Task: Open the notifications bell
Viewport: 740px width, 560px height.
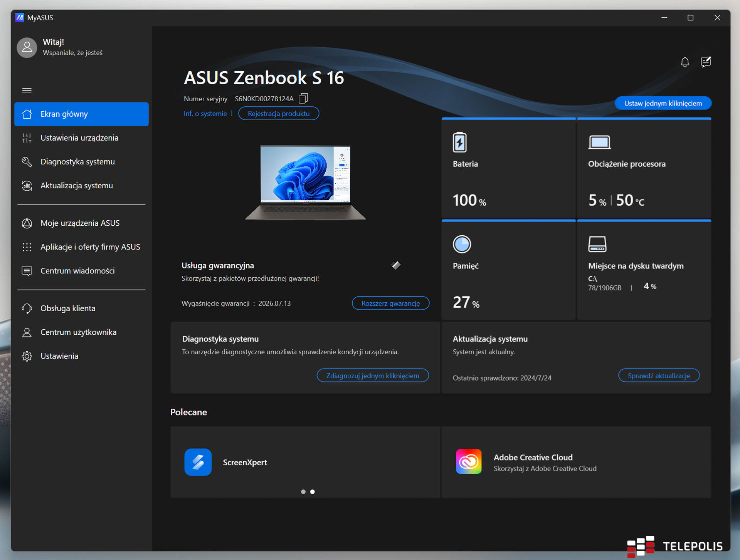Action: click(684, 62)
